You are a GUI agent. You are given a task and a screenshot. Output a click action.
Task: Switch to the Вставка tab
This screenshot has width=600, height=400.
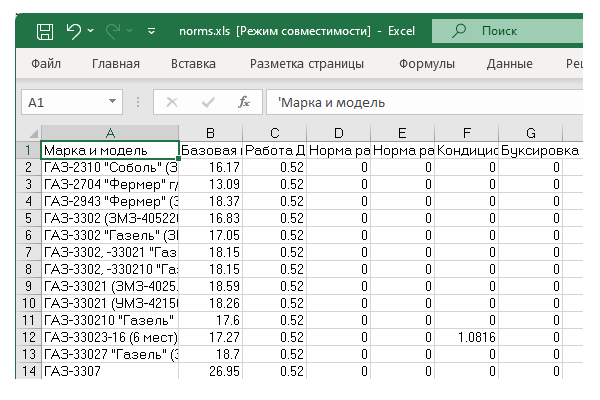click(x=193, y=64)
